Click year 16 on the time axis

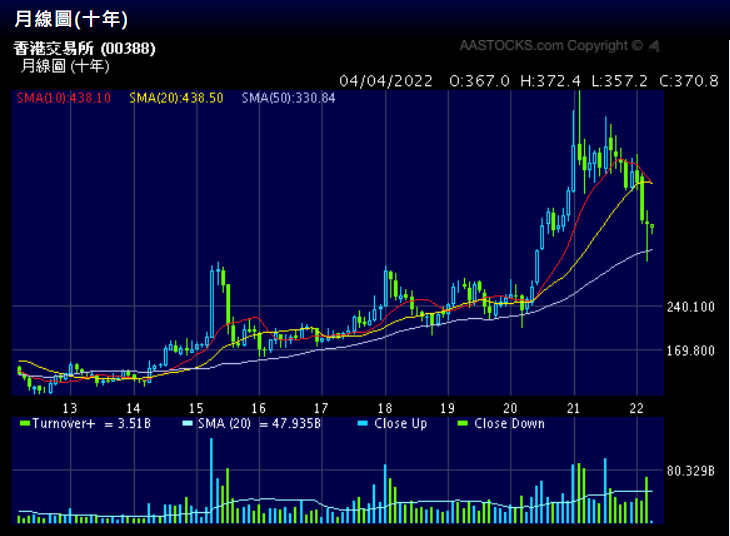(259, 408)
